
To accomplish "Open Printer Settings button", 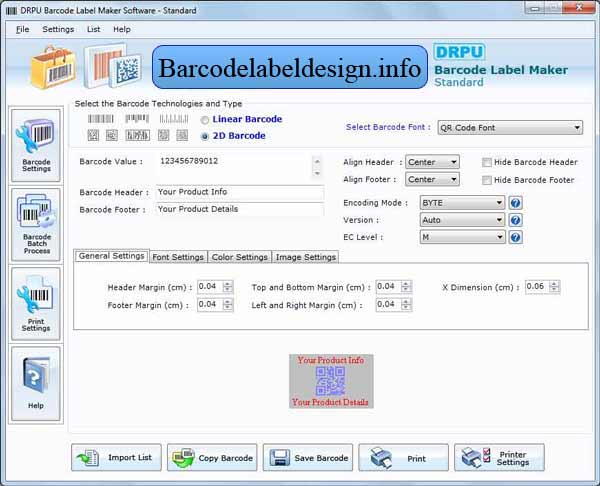I will click(x=499, y=457).
